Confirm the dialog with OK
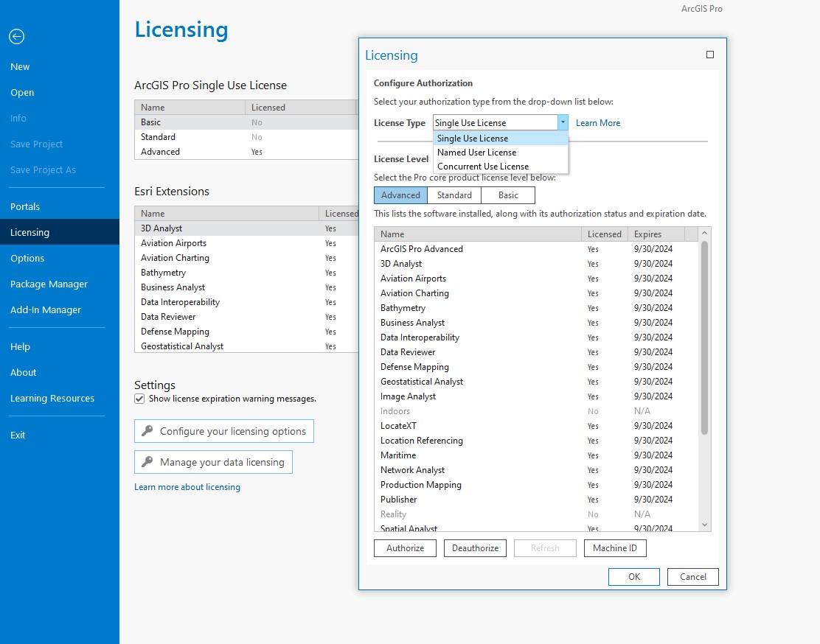820x644 pixels. coord(633,576)
